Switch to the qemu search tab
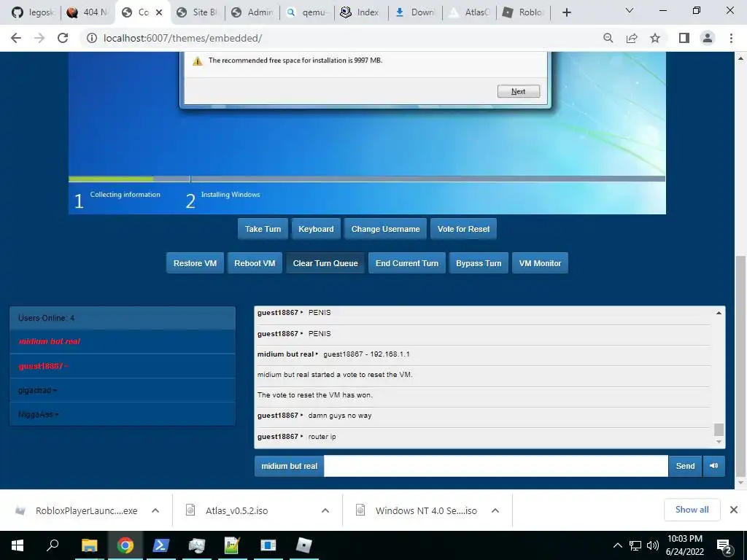The width and height of the screenshot is (747, 560). [x=307, y=12]
